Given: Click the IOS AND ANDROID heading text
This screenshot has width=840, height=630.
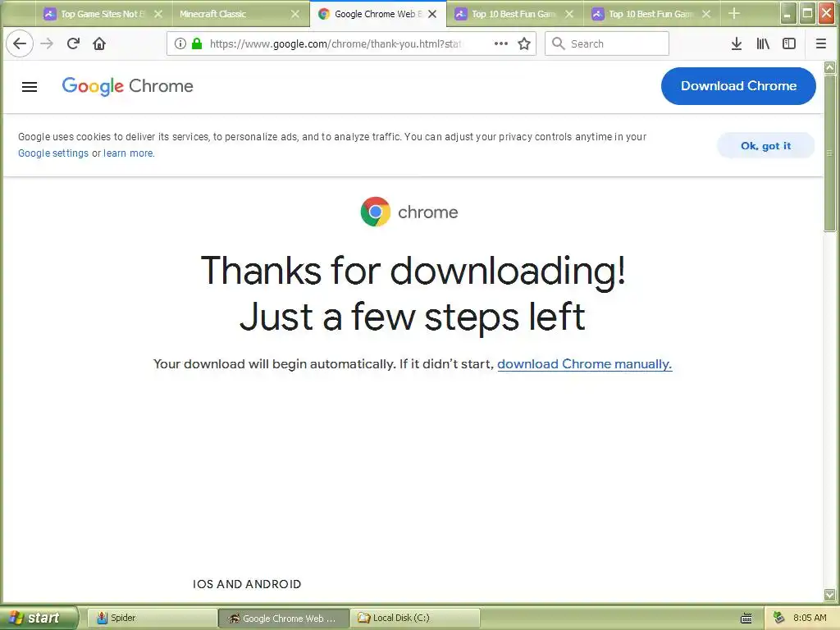Looking at the screenshot, I should 247,584.
